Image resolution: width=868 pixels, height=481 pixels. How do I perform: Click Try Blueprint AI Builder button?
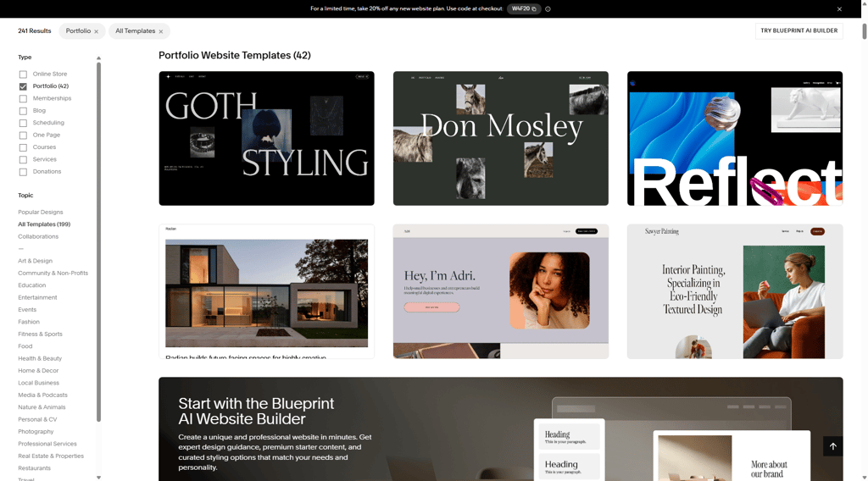tap(798, 31)
